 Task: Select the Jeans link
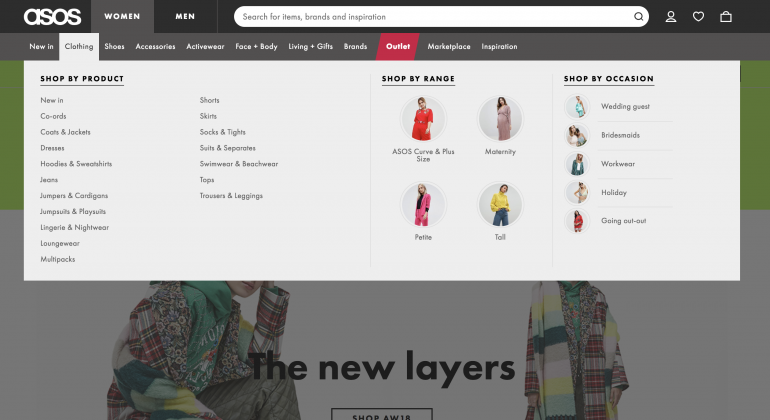coord(49,180)
